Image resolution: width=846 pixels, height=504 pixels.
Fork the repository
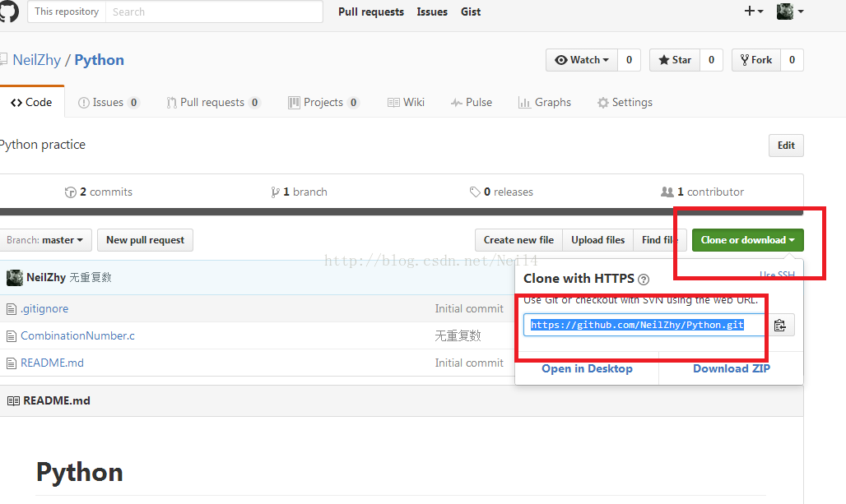(756, 60)
